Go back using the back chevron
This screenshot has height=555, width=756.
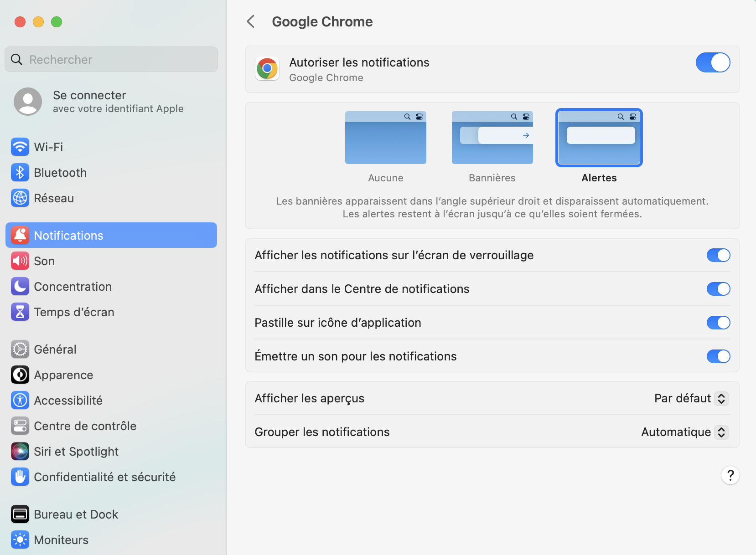[251, 21]
